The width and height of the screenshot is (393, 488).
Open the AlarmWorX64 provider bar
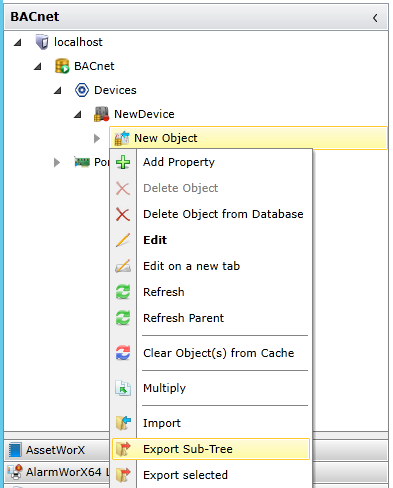point(57,472)
